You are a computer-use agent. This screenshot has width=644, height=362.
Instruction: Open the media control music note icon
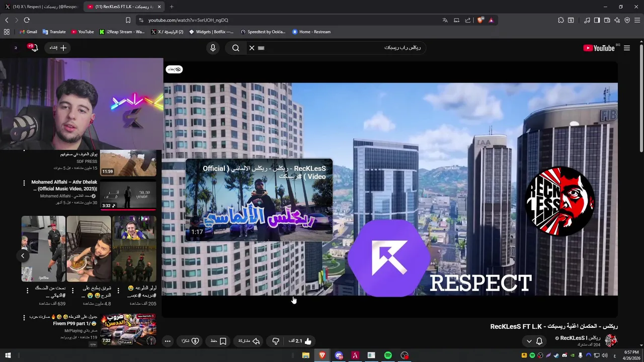point(587,20)
